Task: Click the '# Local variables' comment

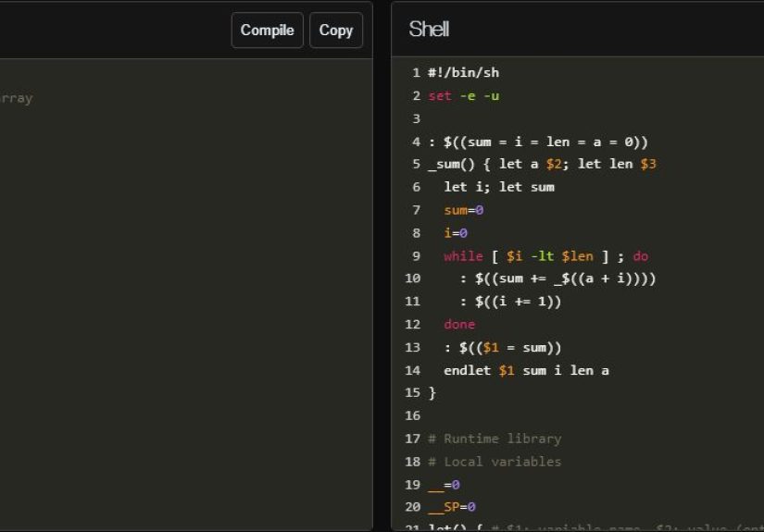Action: click(495, 462)
